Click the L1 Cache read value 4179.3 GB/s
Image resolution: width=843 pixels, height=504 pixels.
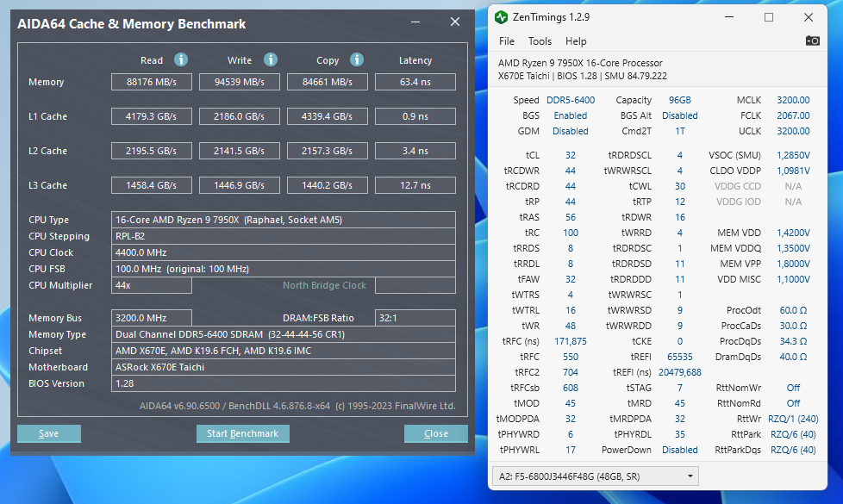pos(152,116)
